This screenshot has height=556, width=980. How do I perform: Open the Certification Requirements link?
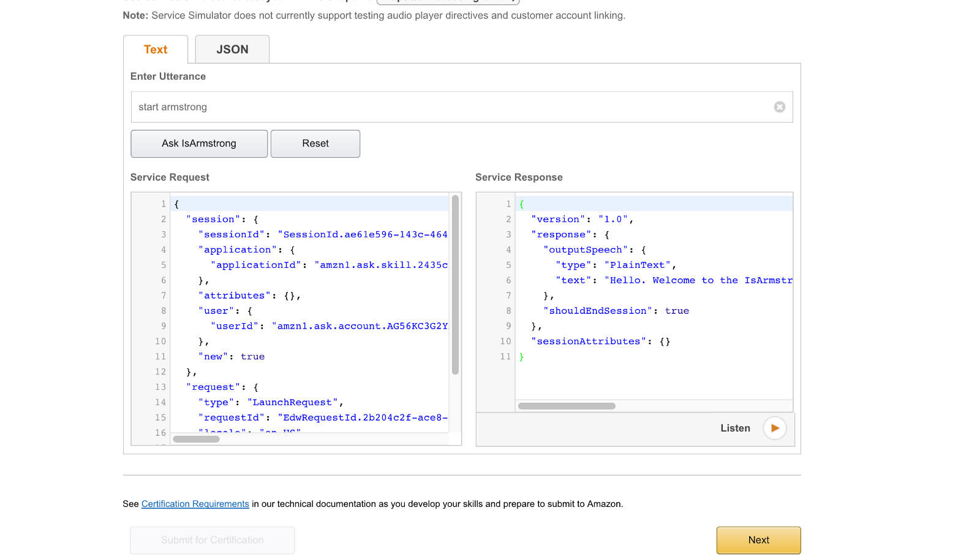coord(195,504)
